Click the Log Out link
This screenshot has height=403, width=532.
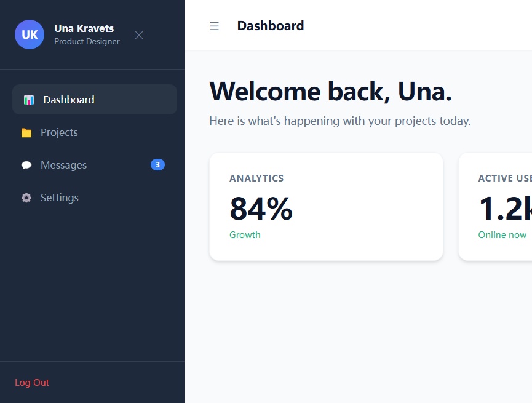32,383
